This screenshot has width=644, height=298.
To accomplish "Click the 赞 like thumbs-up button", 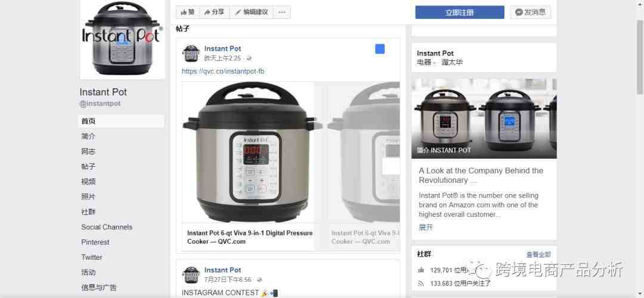I will point(188,13).
